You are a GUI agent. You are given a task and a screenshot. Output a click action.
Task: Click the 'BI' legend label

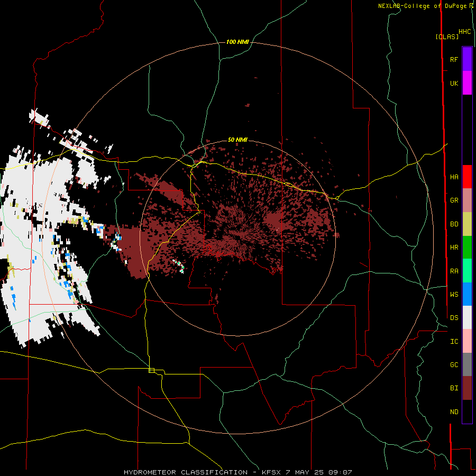454,388
